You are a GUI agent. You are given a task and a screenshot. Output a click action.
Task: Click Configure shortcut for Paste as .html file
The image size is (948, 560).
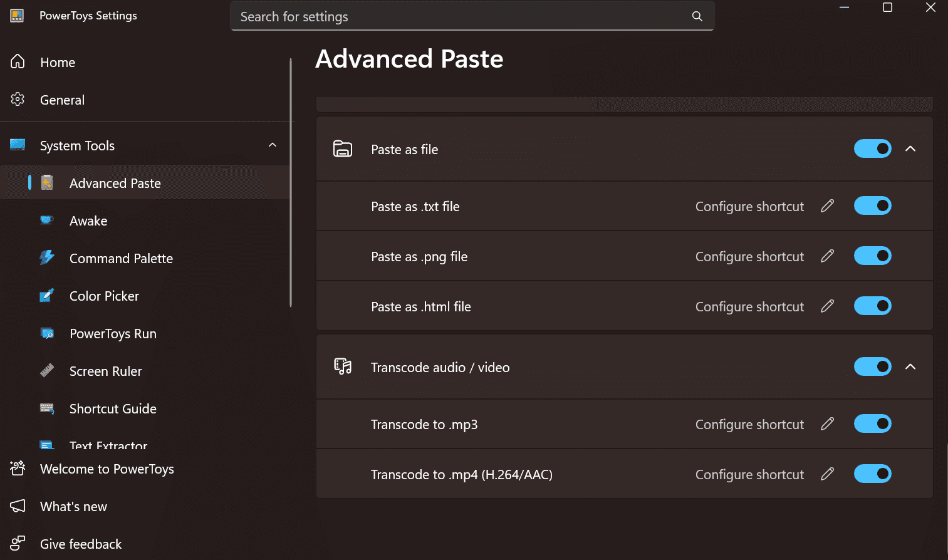pos(749,307)
